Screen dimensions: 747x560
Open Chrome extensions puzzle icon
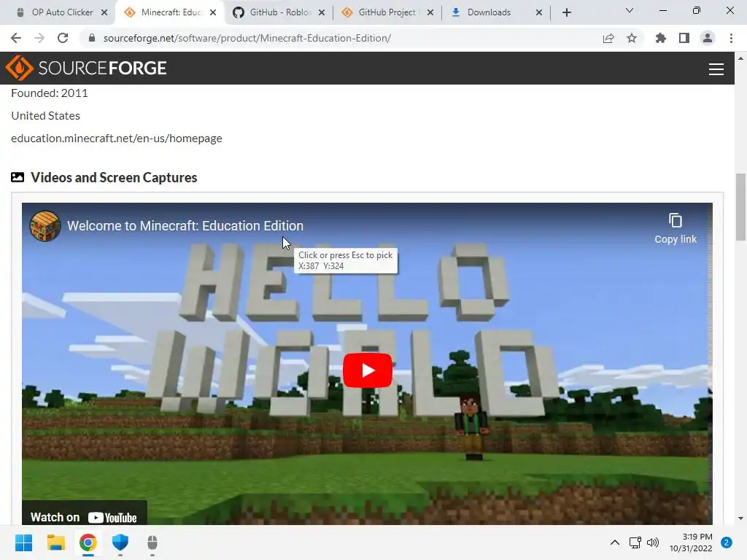click(x=660, y=38)
